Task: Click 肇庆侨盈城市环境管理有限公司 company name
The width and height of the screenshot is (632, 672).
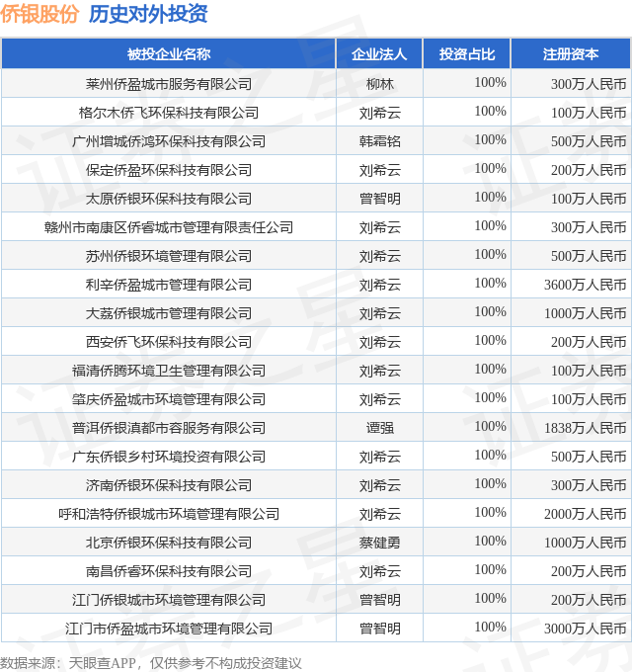Action: click(x=169, y=399)
